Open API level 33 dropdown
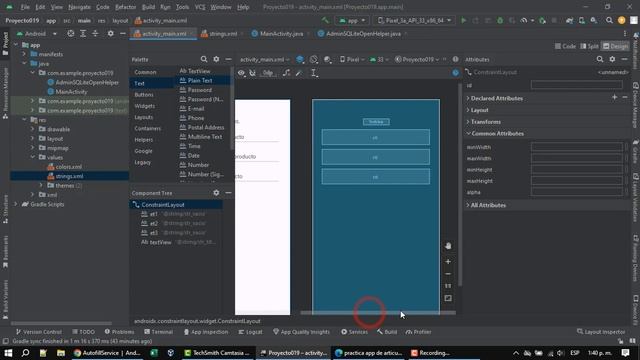 [379, 59]
